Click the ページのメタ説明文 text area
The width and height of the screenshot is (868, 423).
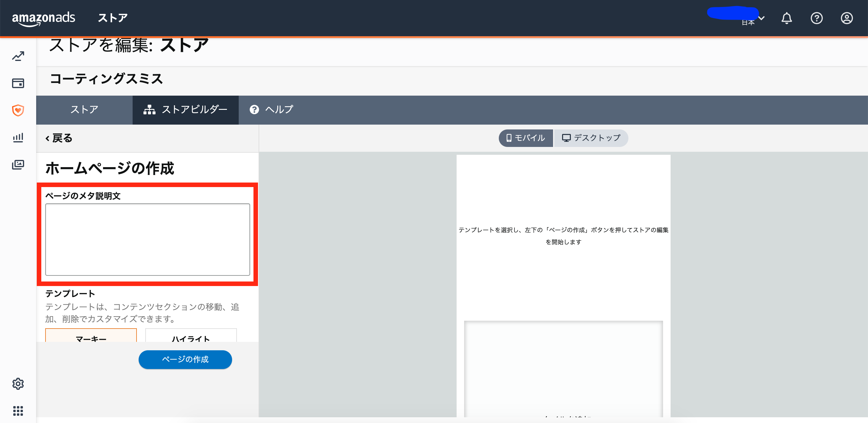tap(148, 240)
